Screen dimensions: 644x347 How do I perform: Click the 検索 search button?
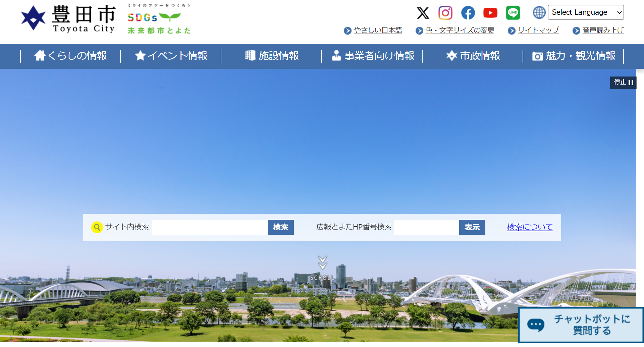(281, 227)
